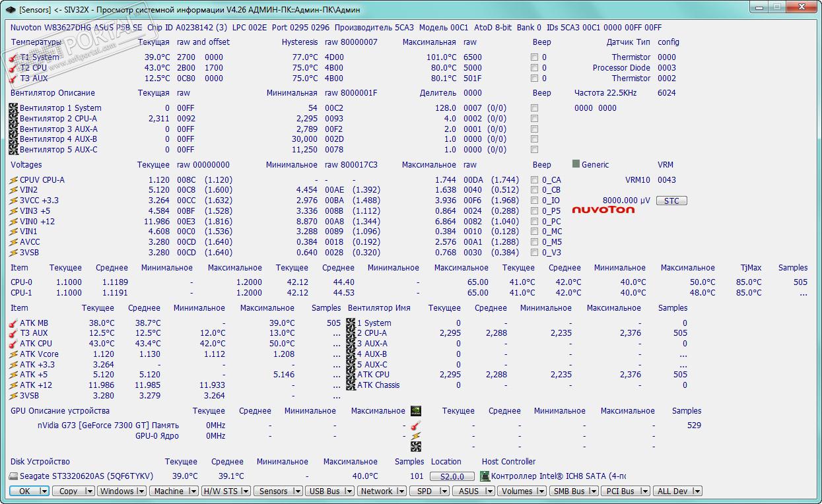The image size is (822, 504).
Task: Toggle the 0_V3 beep checkbox
Action: click(534, 253)
